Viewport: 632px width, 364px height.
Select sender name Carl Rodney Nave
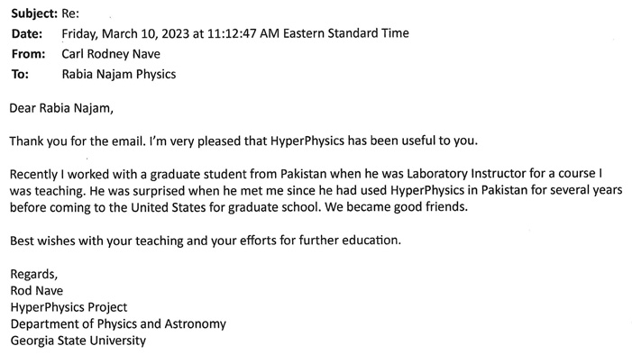pos(111,54)
